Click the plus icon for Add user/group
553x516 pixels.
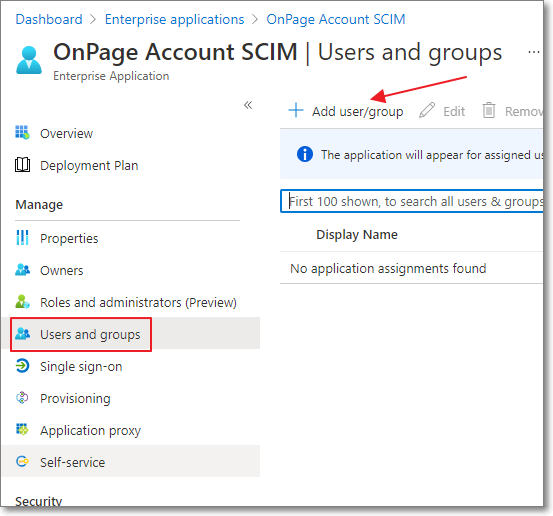pos(296,110)
